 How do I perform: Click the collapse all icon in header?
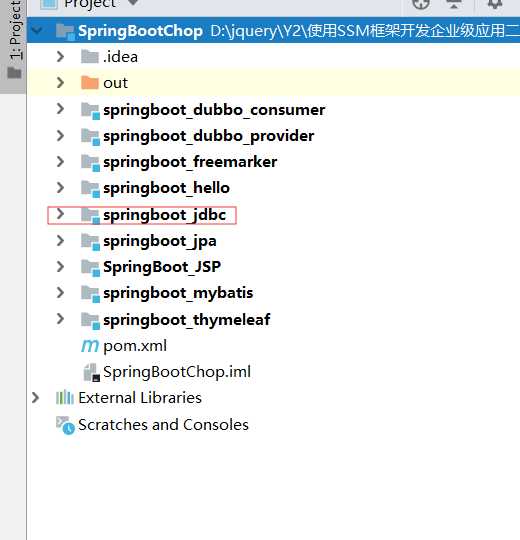454,4
